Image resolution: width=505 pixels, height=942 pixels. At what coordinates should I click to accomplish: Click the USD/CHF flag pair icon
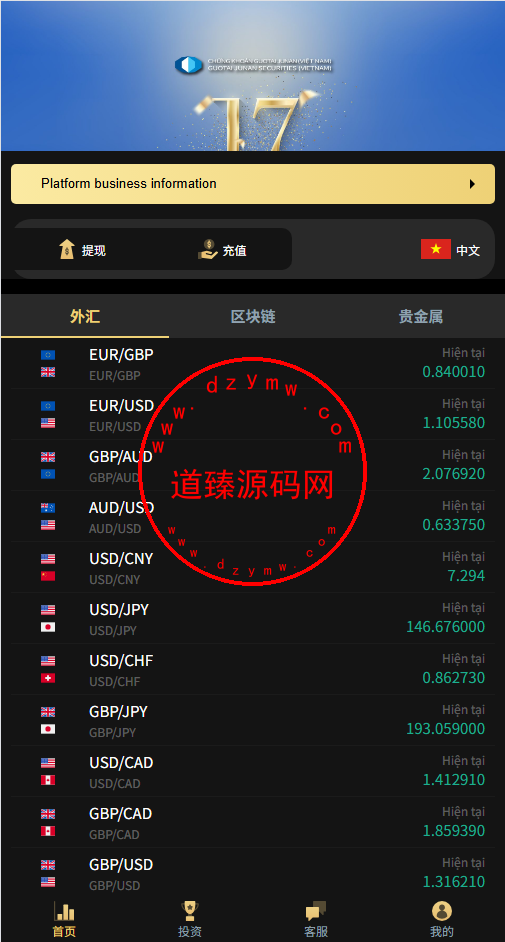[x=48, y=670]
